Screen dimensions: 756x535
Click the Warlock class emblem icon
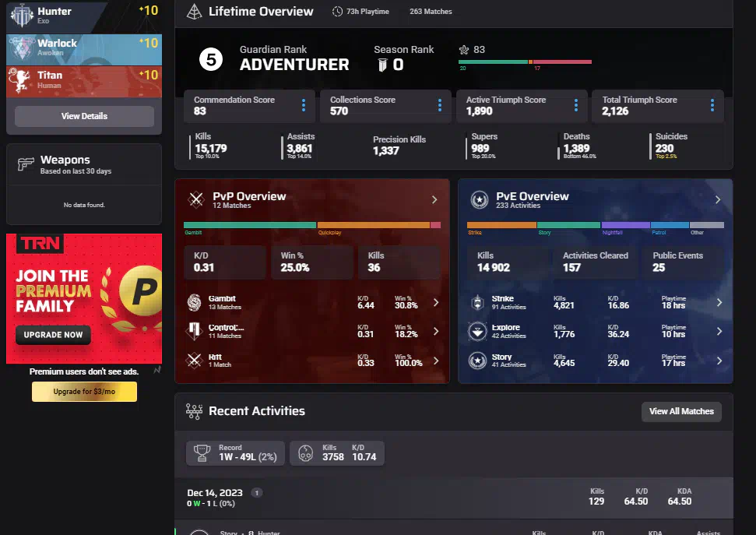point(23,48)
